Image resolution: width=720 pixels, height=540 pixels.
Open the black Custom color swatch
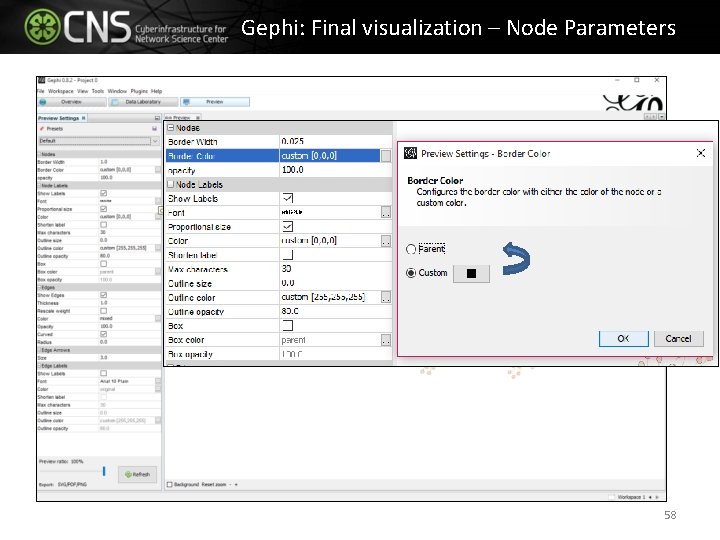[471, 274]
